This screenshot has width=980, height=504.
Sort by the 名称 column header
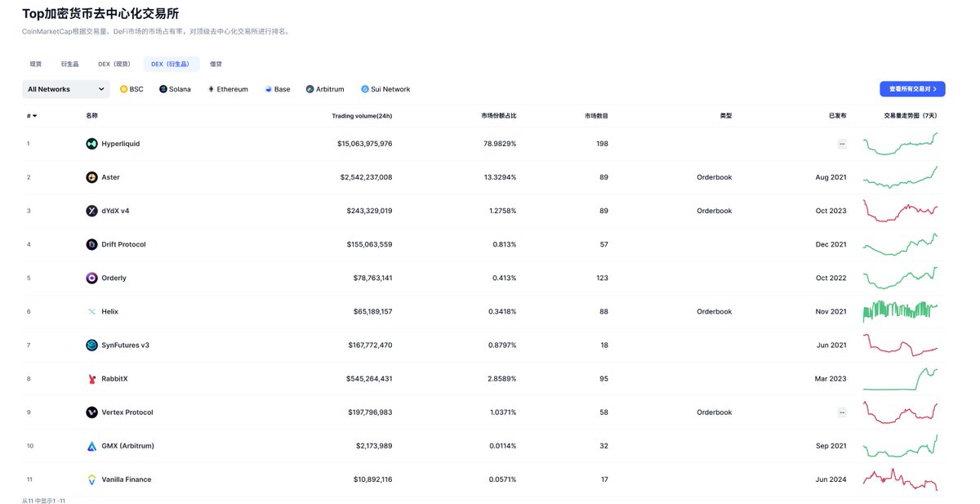[x=91, y=116]
